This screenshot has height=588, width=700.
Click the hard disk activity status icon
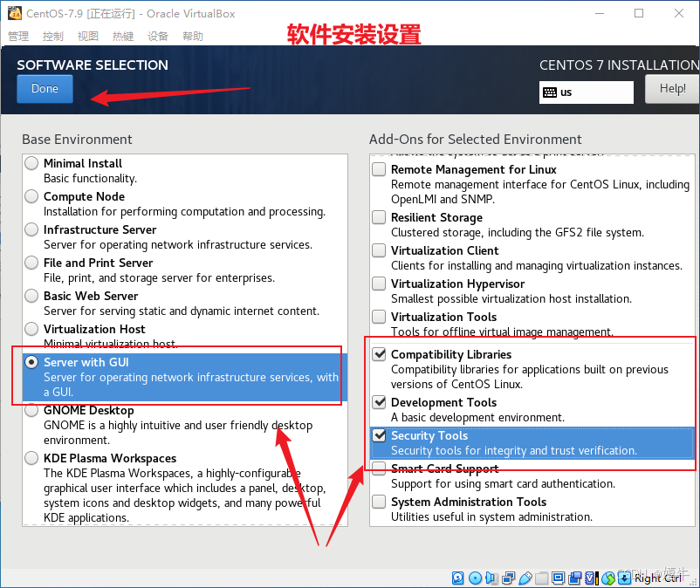[x=457, y=578]
